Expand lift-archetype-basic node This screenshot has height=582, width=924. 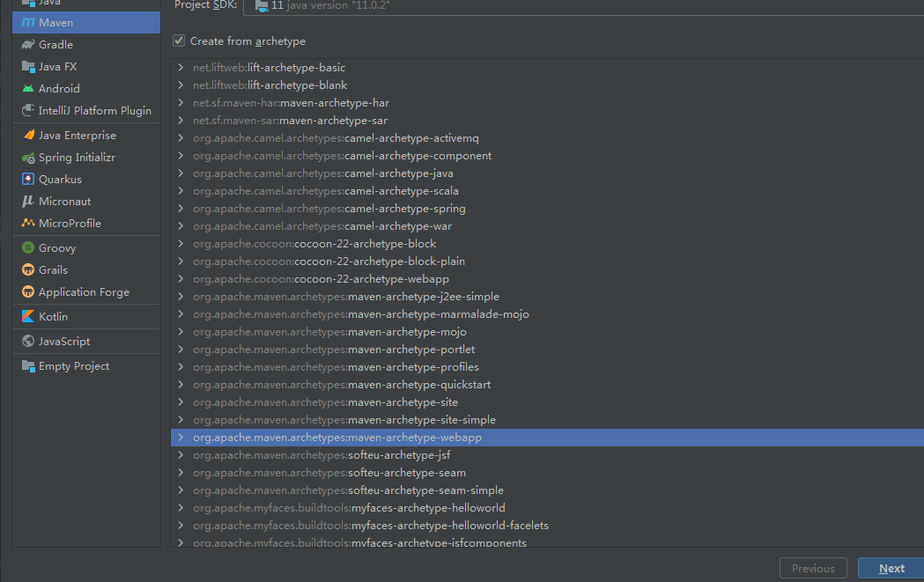click(181, 68)
